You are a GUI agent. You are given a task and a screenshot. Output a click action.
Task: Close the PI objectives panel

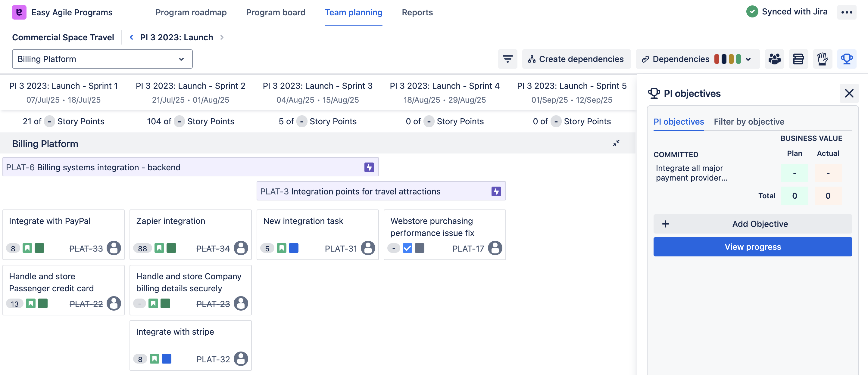[849, 93]
